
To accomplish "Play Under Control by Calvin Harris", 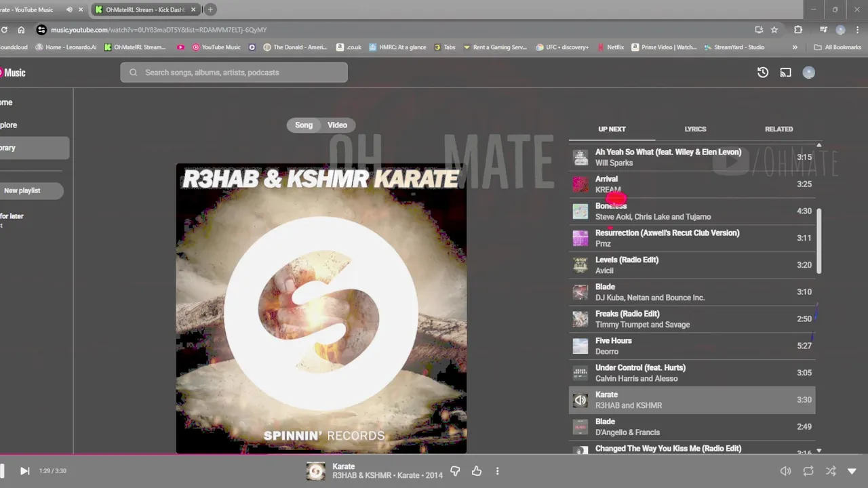I will 692,373.
